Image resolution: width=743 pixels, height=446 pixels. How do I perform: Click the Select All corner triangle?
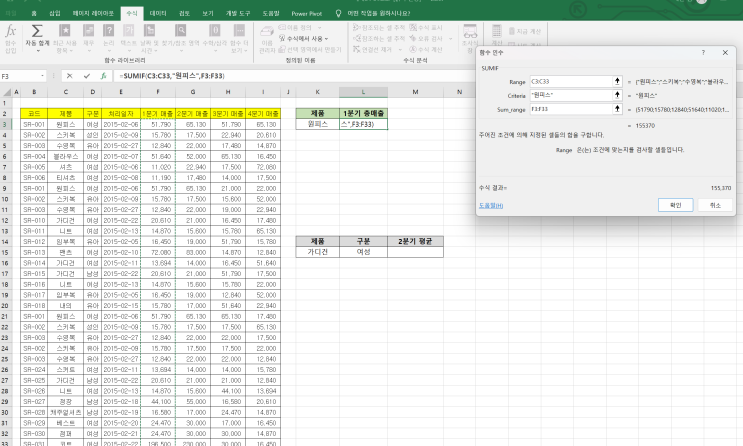(x=6, y=92)
